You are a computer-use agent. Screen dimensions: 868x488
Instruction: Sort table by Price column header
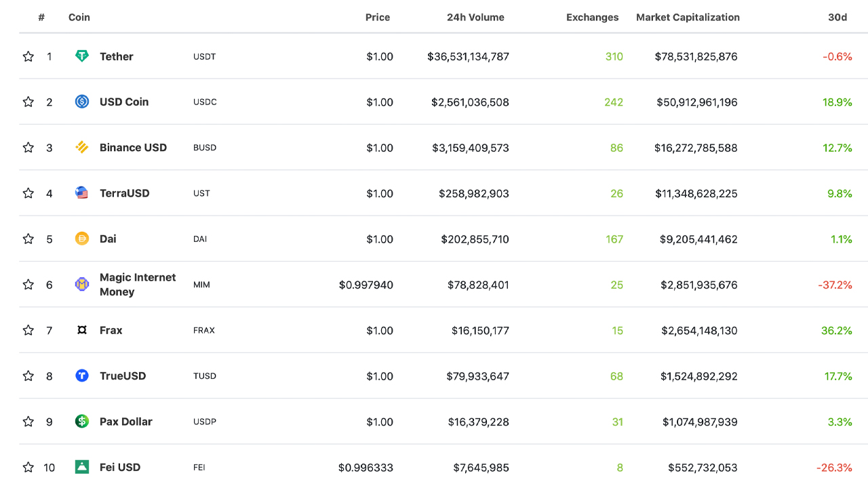pos(378,18)
